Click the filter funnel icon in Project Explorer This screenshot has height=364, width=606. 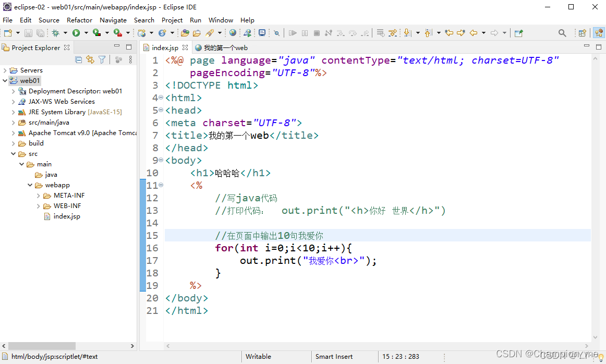point(102,59)
